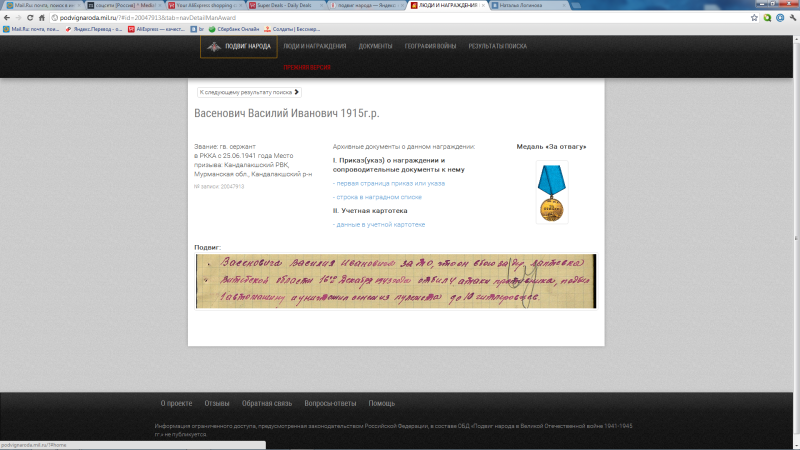The image size is (800, 450).
Task: Go to Результаты поиска section
Action: coord(498,47)
